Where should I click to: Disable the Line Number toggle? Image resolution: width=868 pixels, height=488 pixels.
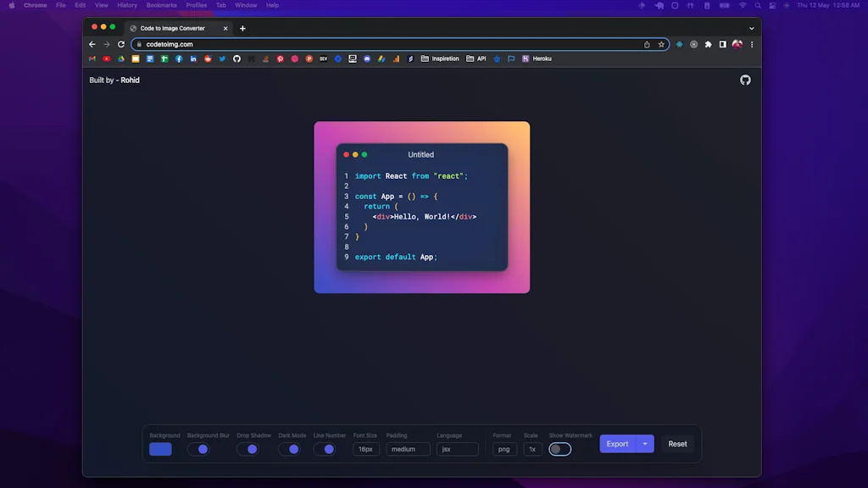point(328,449)
